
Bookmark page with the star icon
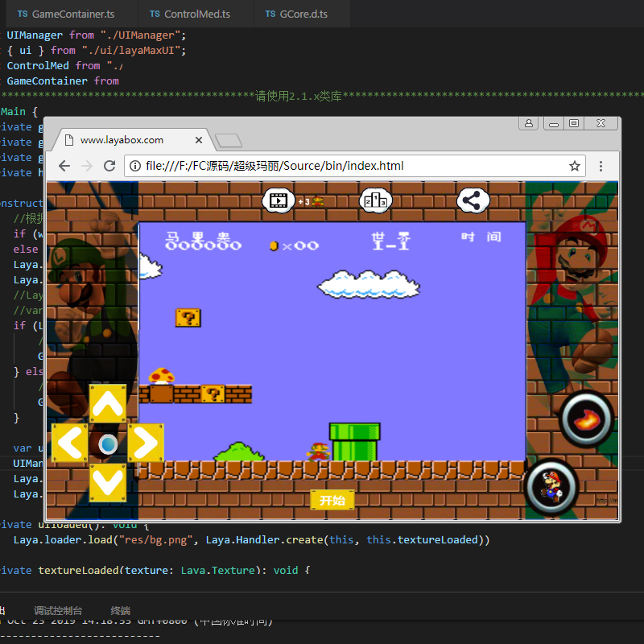575,166
